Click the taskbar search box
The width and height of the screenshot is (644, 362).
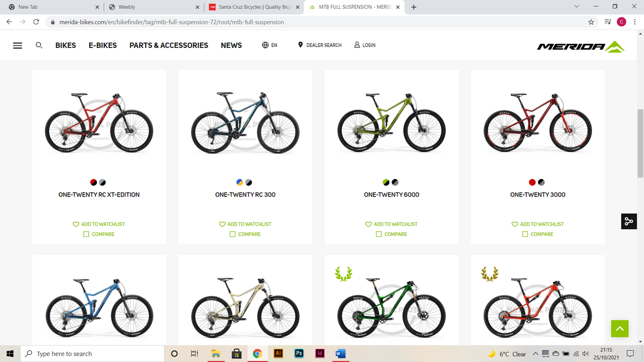click(x=92, y=353)
